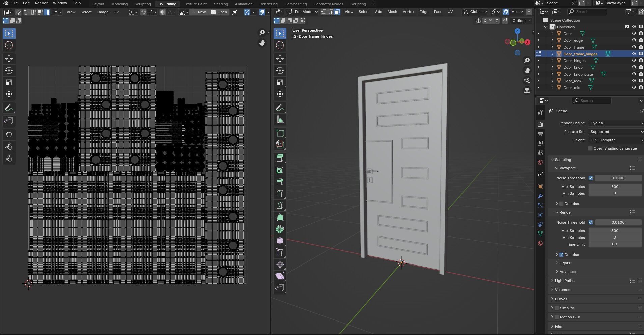This screenshot has height=335, width=644.
Task: Select the Rotate tool in 3D viewport toolbar
Action: pos(280,71)
